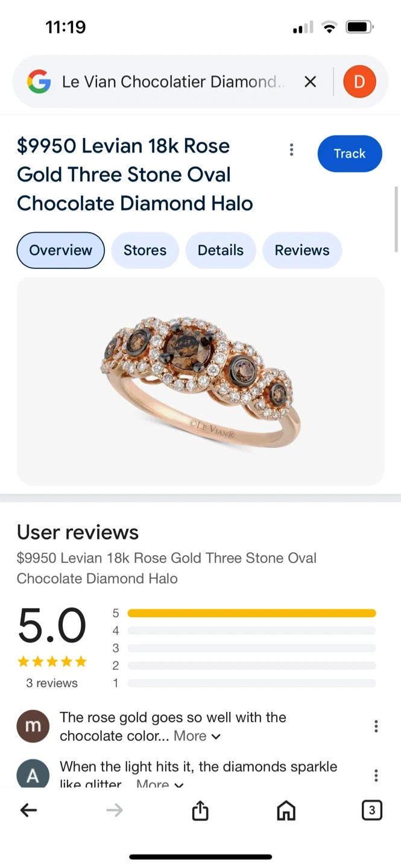Image resolution: width=401 pixels, height=868 pixels.
Task: Open the tab switcher showing 3 tabs
Action: click(371, 811)
